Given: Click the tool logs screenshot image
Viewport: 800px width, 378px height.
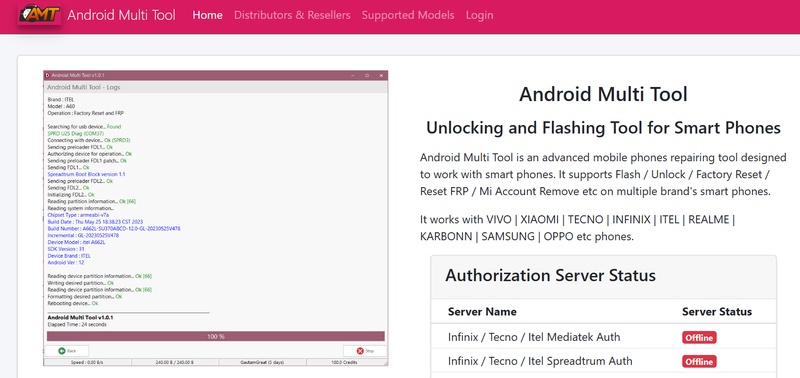Looking at the screenshot, I should pyautogui.click(x=215, y=218).
